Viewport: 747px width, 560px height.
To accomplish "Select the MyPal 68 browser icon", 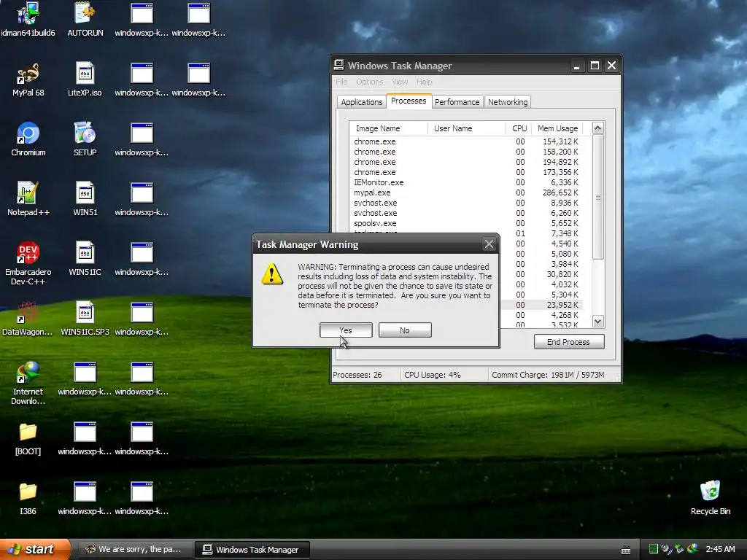I will pyautogui.click(x=28, y=80).
